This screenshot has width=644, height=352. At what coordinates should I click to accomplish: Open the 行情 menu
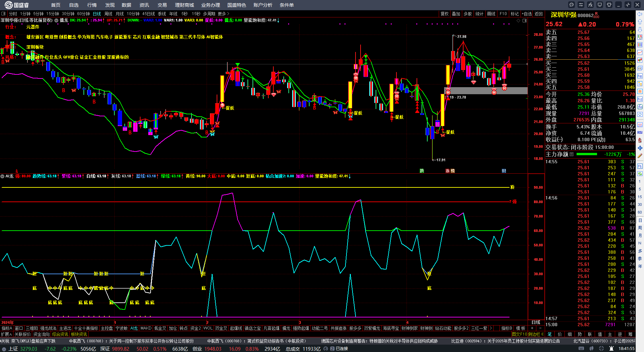(x=92, y=5)
